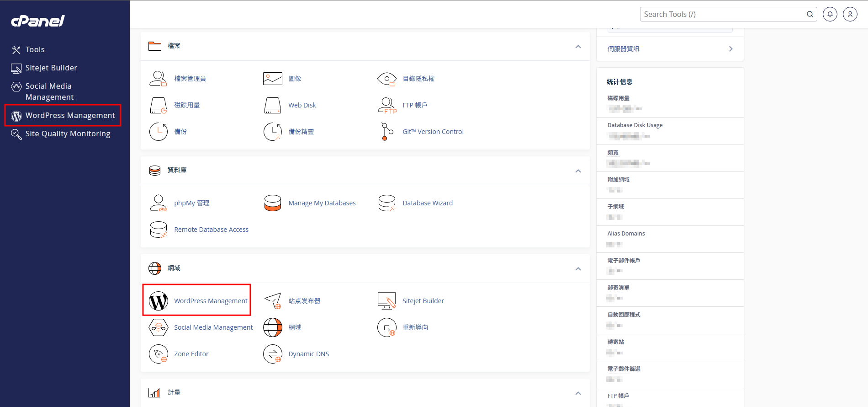868x407 pixels.
Task: Click the cPanel logo
Action: (38, 21)
